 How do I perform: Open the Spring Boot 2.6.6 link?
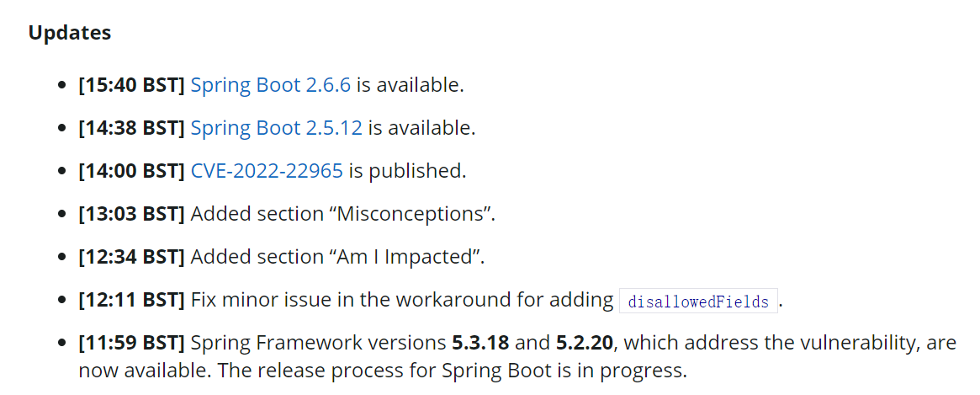(x=271, y=84)
